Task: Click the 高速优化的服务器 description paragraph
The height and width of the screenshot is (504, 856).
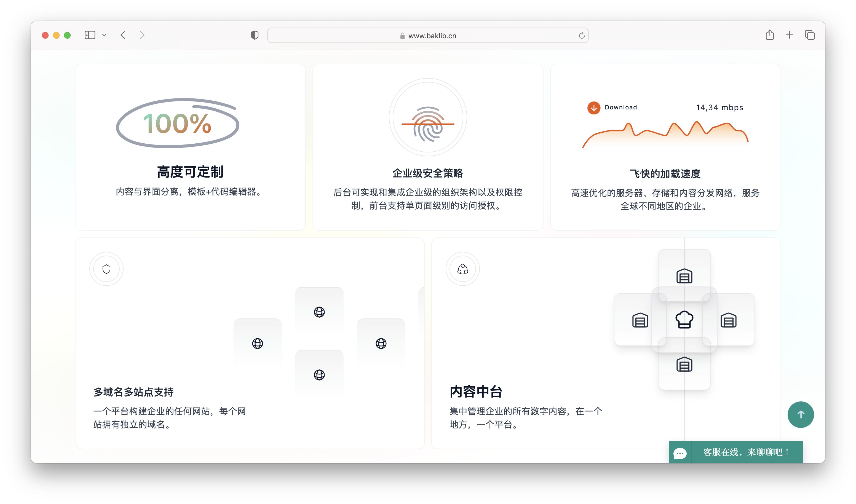Action: pyautogui.click(x=665, y=199)
